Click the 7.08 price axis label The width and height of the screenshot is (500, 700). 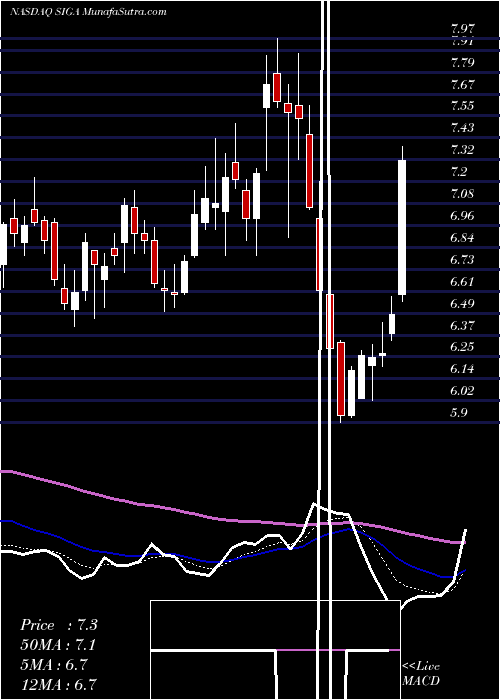tap(462, 194)
